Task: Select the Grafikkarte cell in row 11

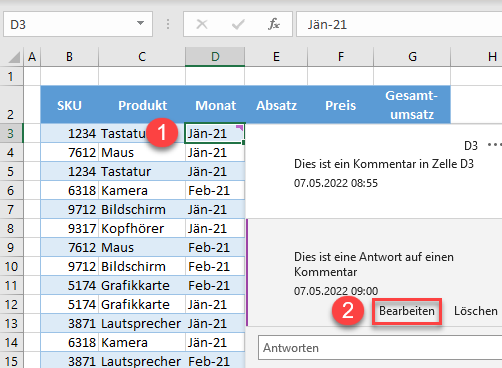Action: tap(142, 285)
